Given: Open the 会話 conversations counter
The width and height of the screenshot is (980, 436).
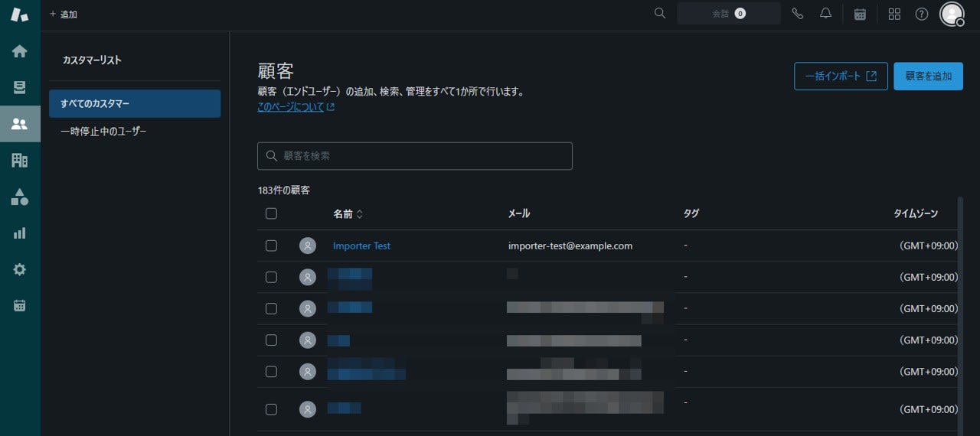Looking at the screenshot, I should click(x=729, y=14).
